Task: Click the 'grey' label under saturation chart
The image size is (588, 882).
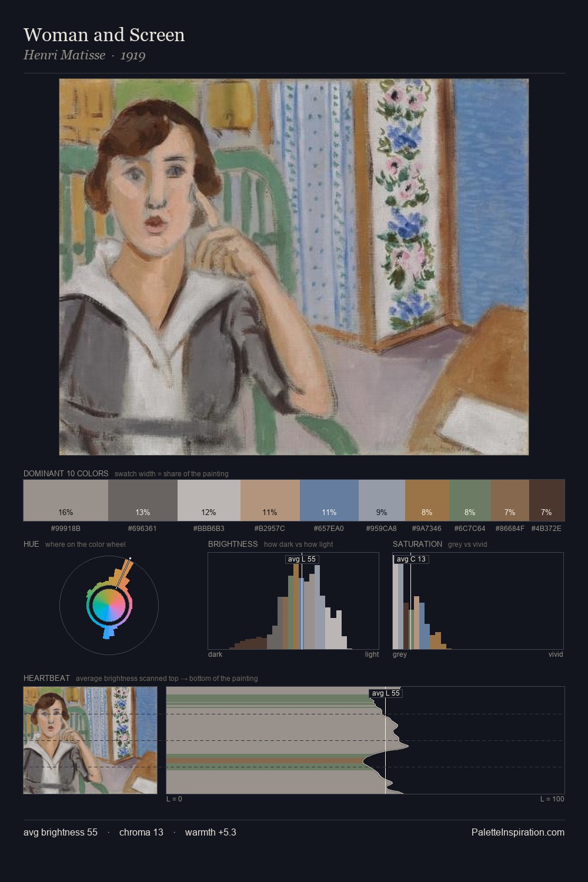Action: click(400, 654)
